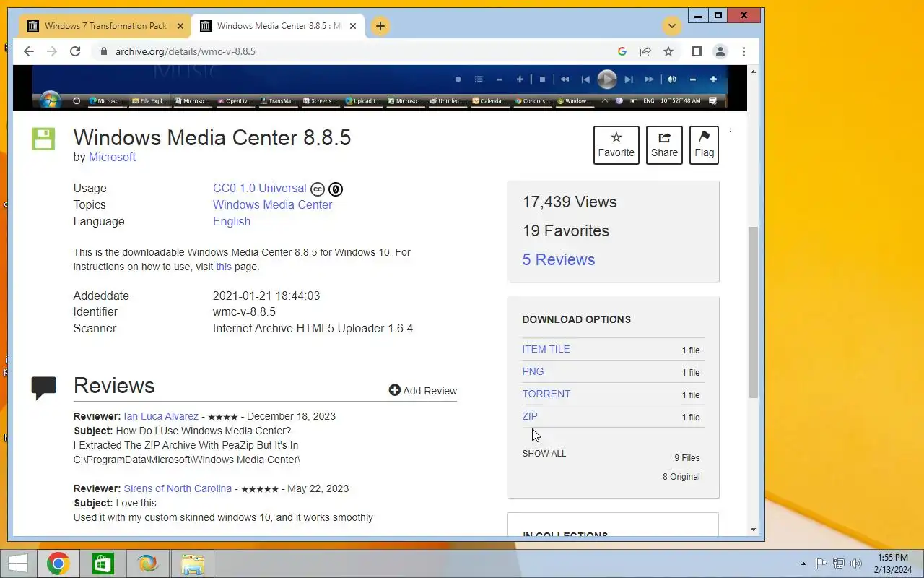Click the Action Center flag tray icon

point(821,564)
